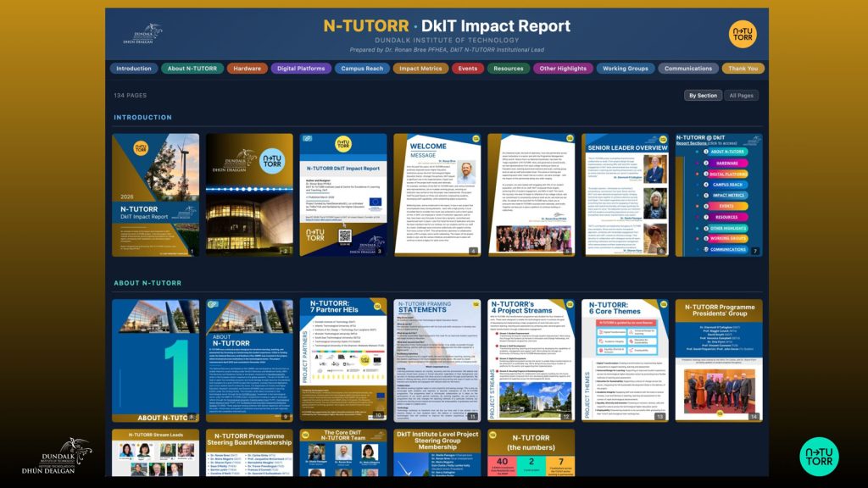Open the Programme Steering Board Membership thumbnail
This screenshot has height=488, width=868.
click(250, 452)
